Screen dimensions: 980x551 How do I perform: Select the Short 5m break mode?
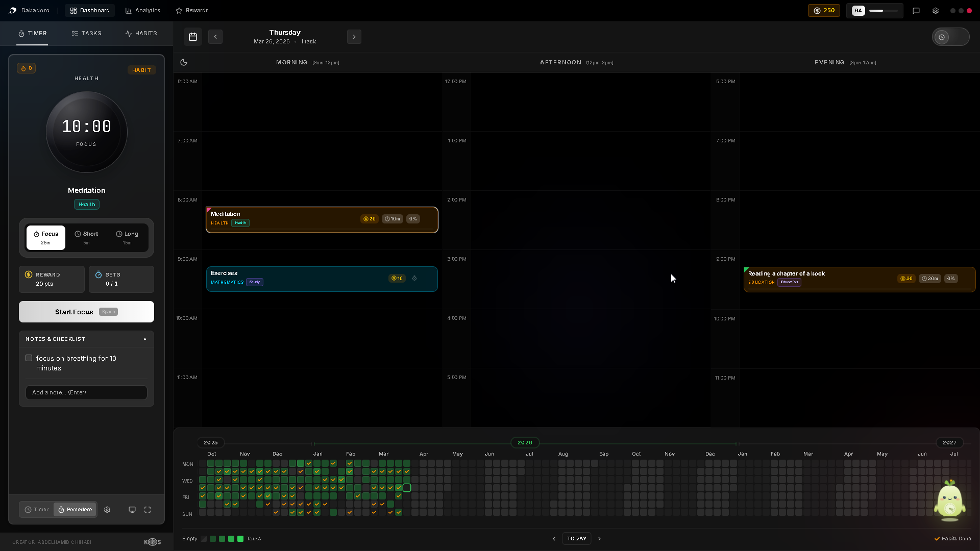[86, 238]
